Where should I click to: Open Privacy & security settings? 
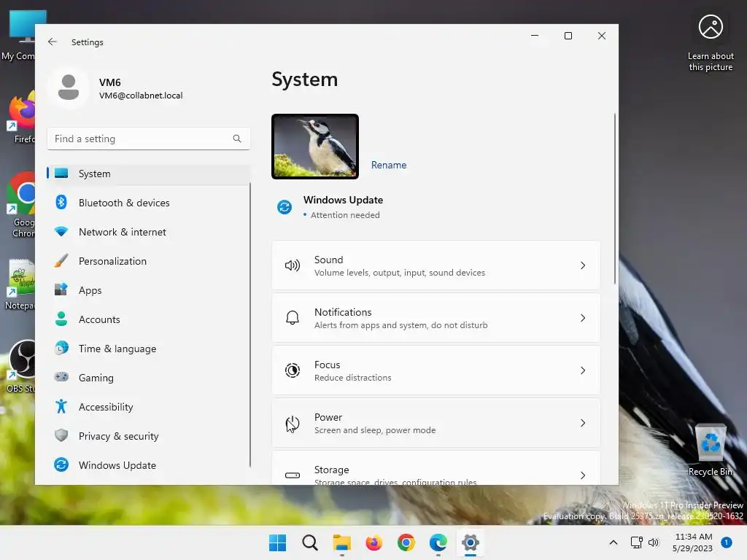point(148,436)
